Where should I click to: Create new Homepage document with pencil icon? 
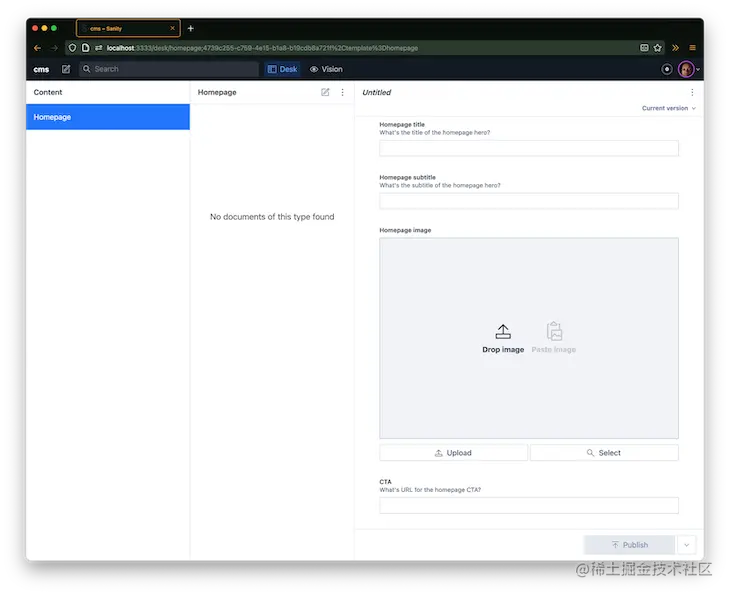click(325, 92)
